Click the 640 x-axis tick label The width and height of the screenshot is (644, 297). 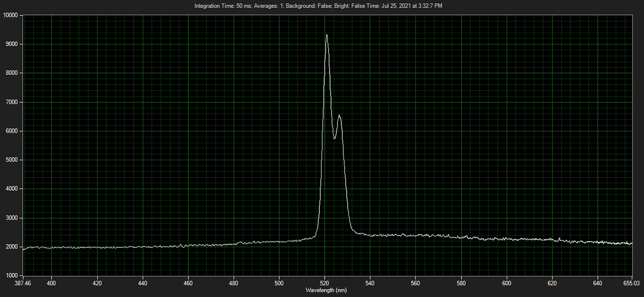[598, 282]
